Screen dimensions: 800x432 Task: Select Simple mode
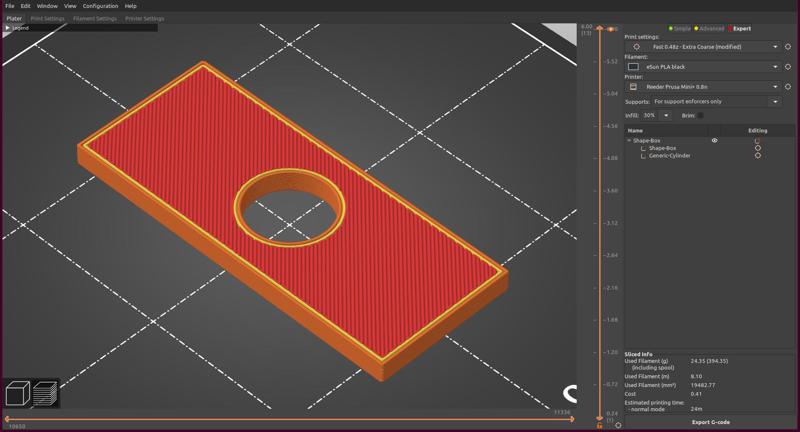[680, 29]
